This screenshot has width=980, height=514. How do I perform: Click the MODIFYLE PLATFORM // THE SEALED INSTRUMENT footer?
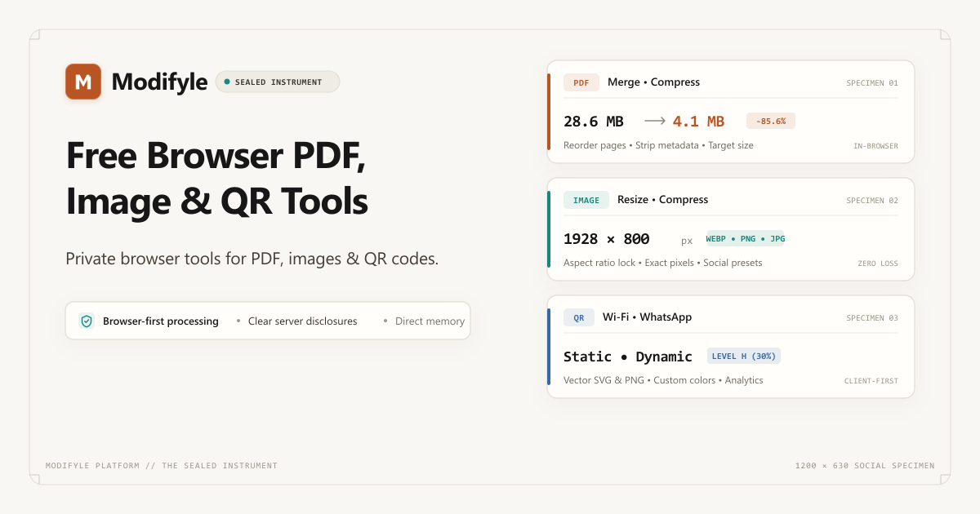pos(162,466)
